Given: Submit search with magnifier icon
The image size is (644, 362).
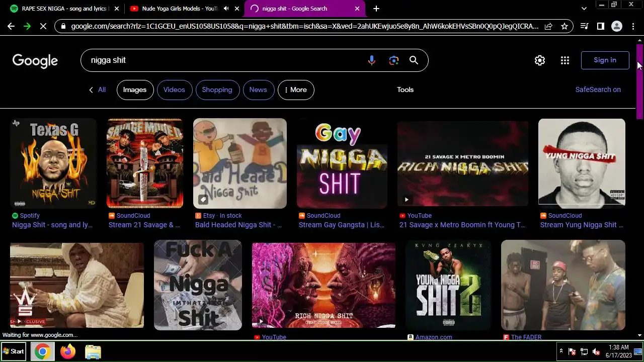Looking at the screenshot, I should 414,60.
